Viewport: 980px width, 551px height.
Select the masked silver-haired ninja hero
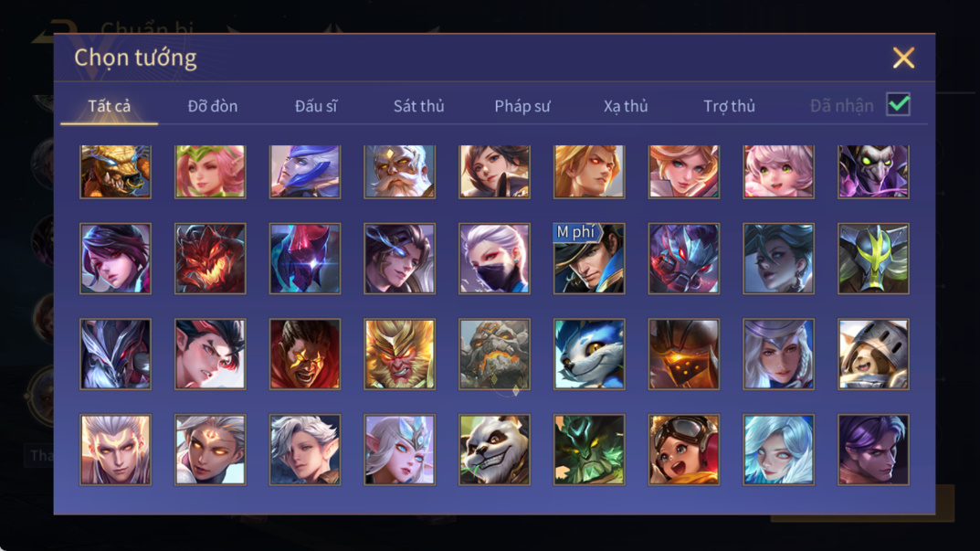coord(494,259)
